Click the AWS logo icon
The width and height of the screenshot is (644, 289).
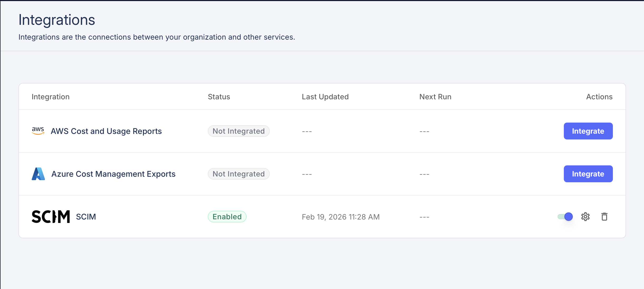(38, 130)
